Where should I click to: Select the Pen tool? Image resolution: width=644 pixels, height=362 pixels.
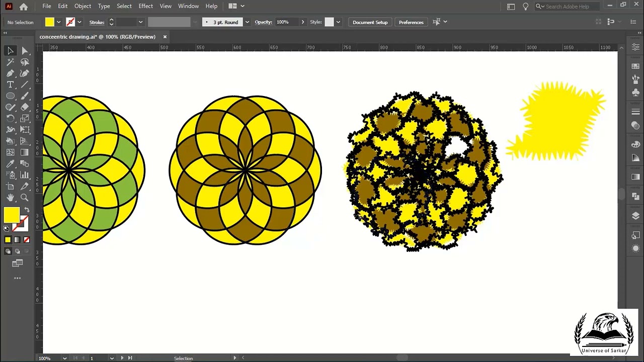tap(10, 73)
